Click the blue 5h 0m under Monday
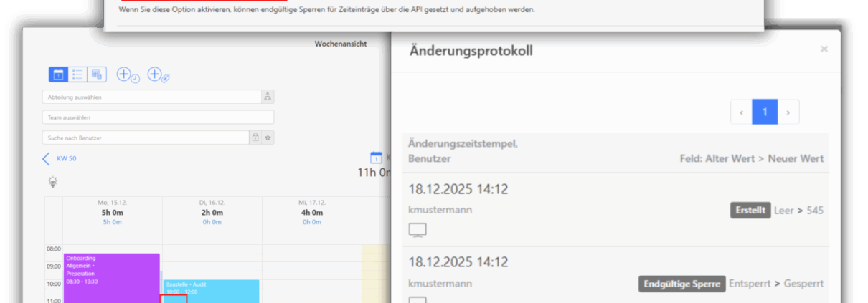This screenshot has width=868, height=303. pyautogui.click(x=112, y=222)
